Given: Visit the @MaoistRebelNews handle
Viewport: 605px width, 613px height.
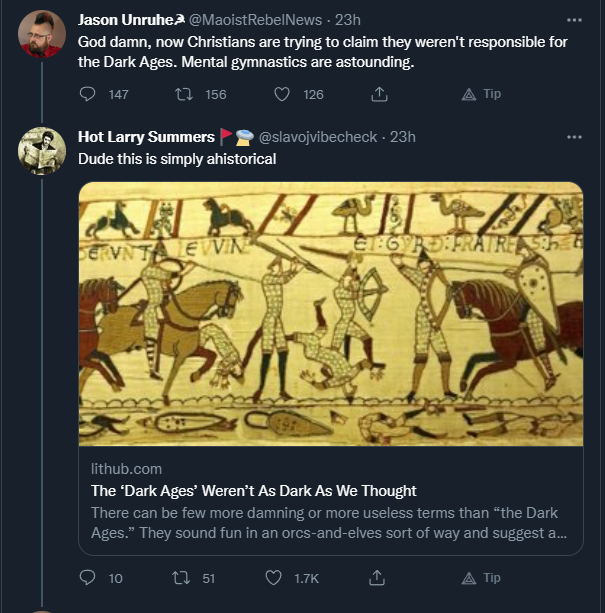Looking at the screenshot, I should pyautogui.click(x=255, y=20).
